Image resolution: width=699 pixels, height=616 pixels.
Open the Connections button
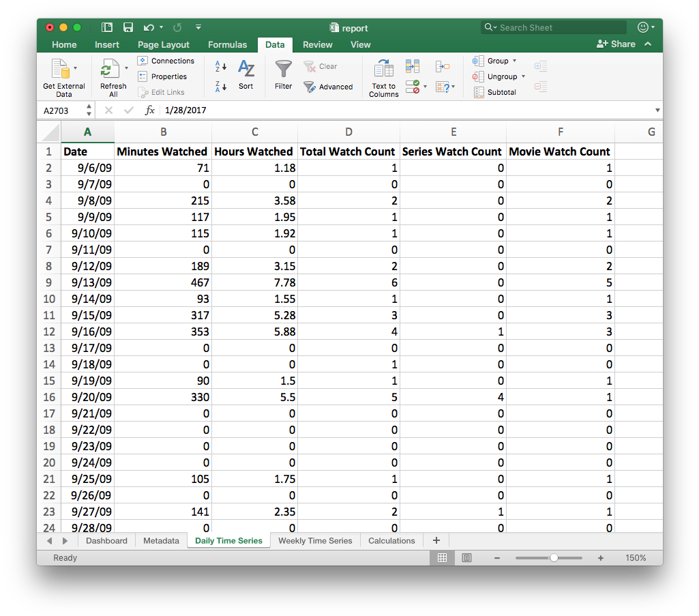(166, 61)
